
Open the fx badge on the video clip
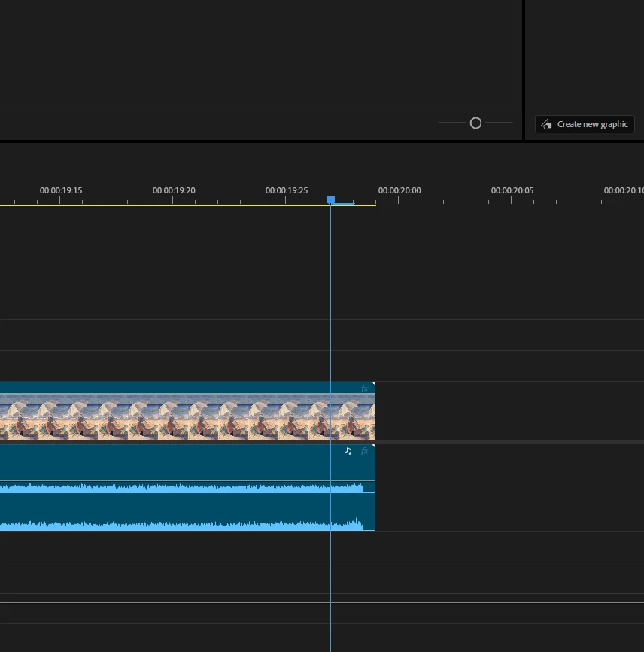pos(364,388)
